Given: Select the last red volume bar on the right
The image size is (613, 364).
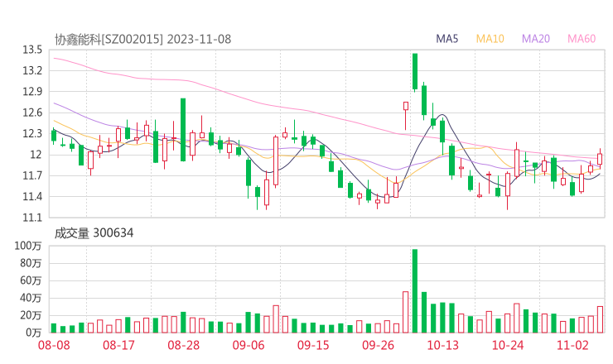Looking at the screenshot, I should point(600,319).
